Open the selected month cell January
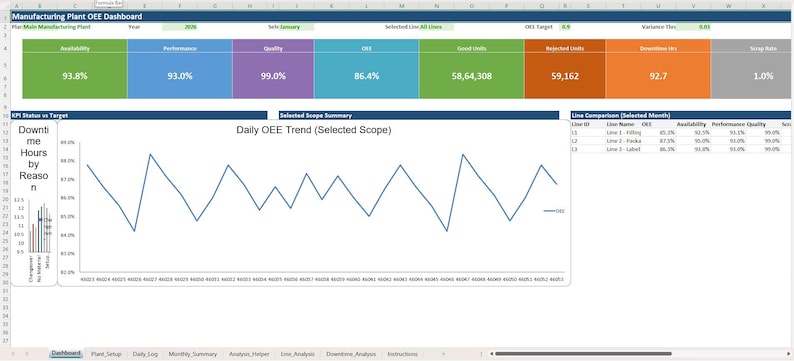 point(296,27)
